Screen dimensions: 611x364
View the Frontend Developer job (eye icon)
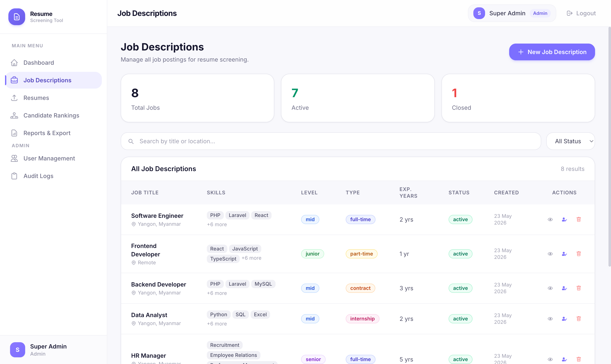[x=550, y=254]
